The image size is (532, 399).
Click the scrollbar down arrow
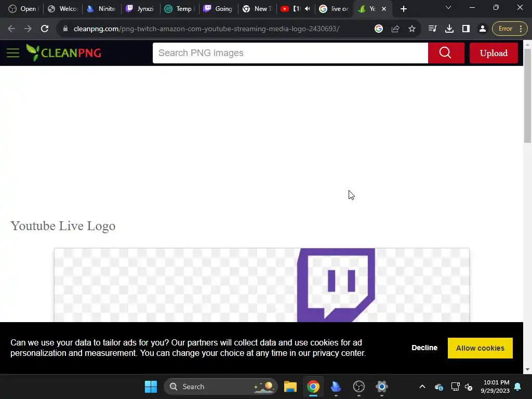(527, 369)
